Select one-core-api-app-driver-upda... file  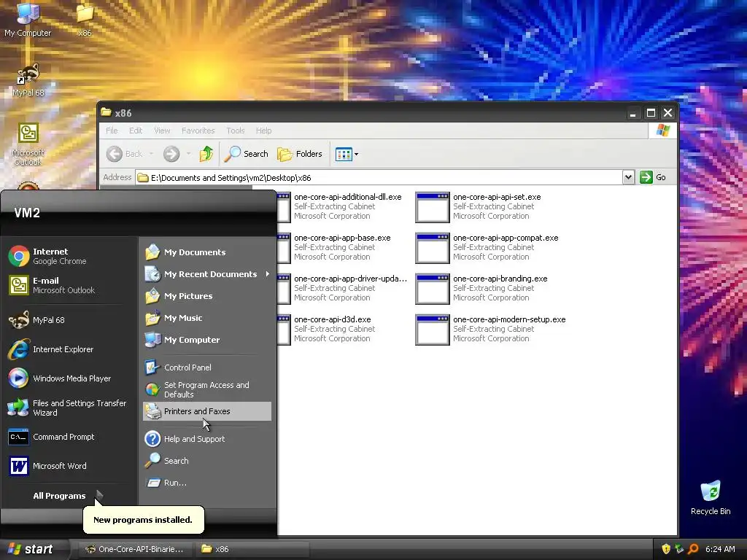click(x=351, y=279)
